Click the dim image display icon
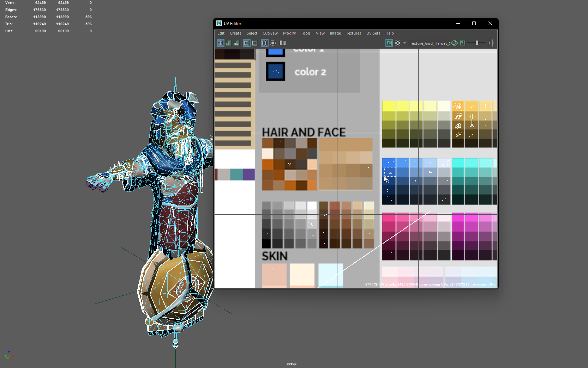The height and width of the screenshot is (368, 588). (x=463, y=43)
